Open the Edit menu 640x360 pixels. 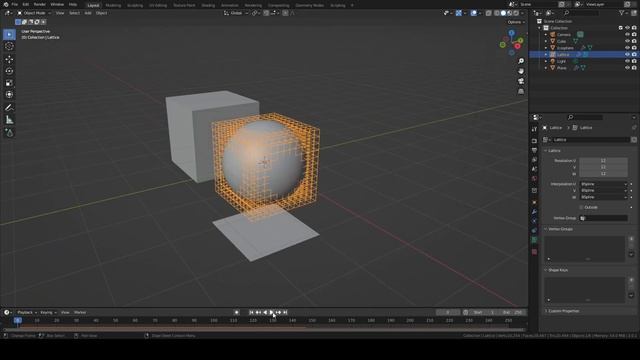[26, 4]
